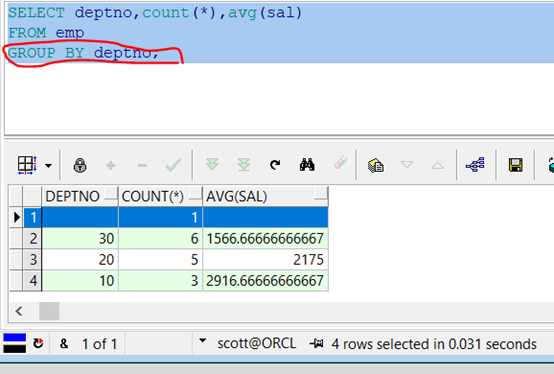The width and height of the screenshot is (554, 374).
Task: Click the horizontal scrollbar thumb
Action: [49, 311]
